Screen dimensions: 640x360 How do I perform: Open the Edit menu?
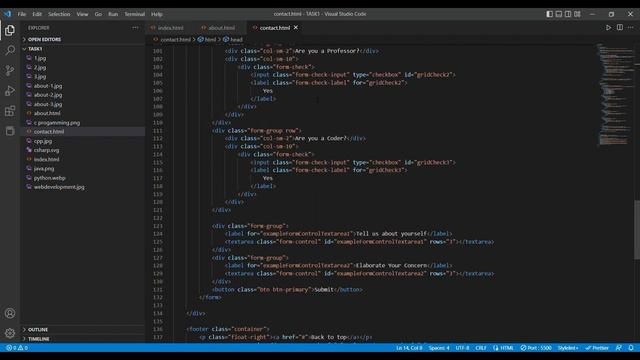[37, 14]
